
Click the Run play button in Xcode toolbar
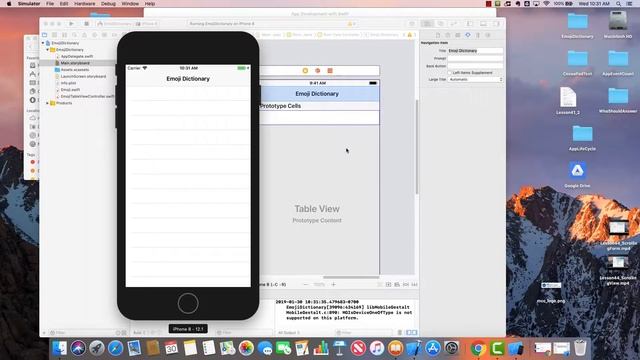point(71,24)
